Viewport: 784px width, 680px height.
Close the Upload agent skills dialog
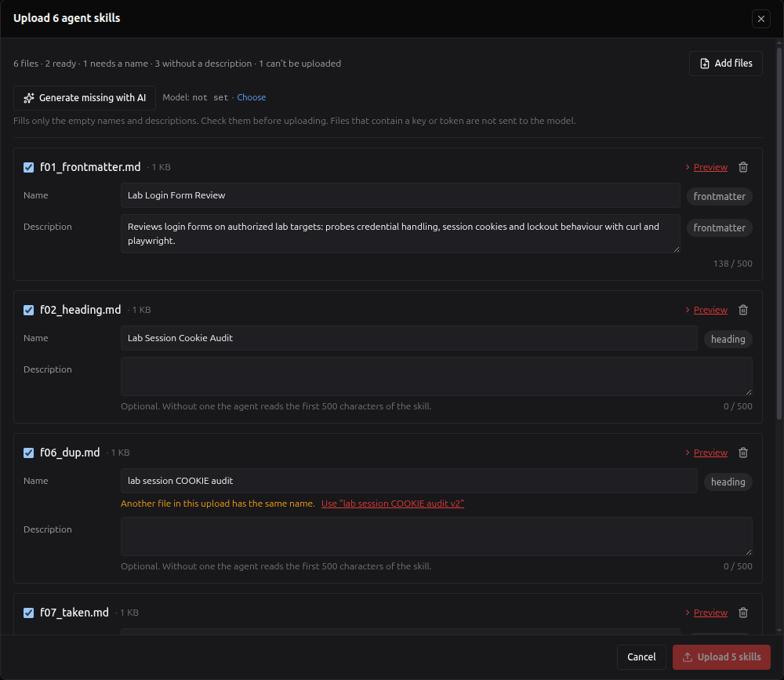(761, 19)
